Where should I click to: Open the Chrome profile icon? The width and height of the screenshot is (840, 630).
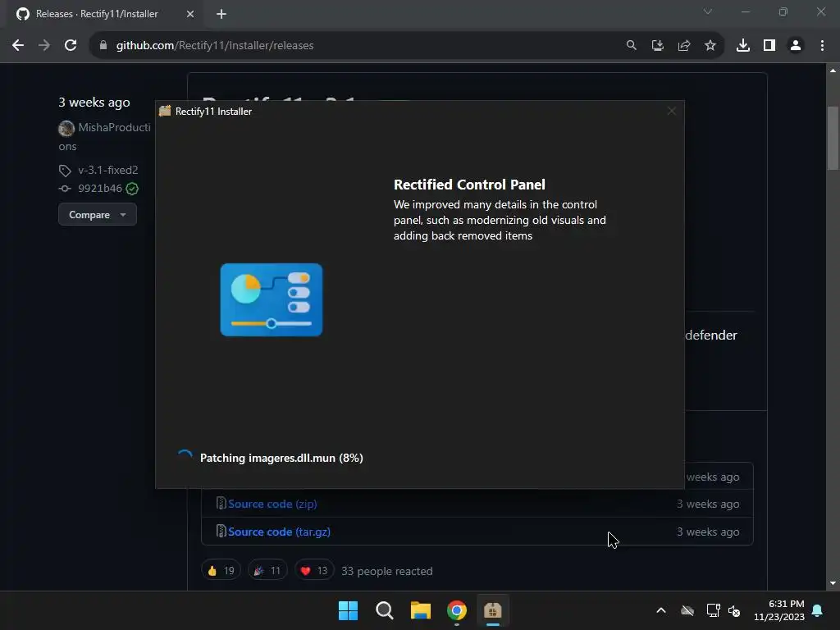click(796, 46)
